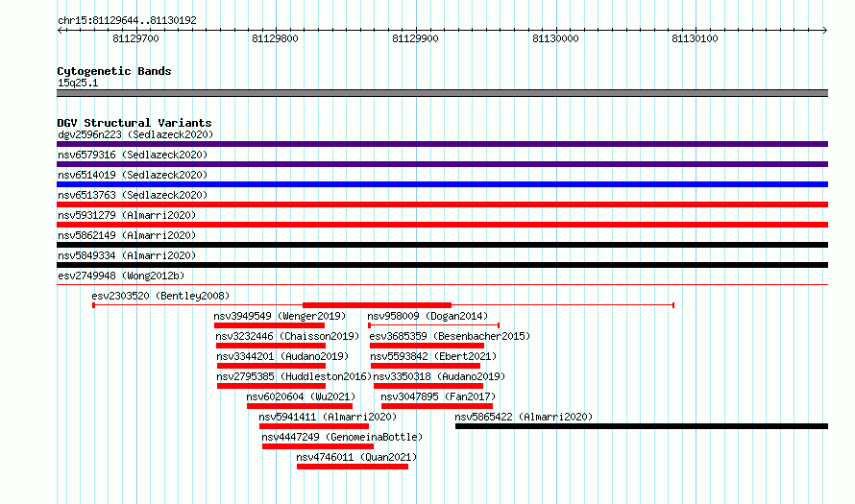Screen dimensions: 855x504
Task: Click the nsv5931279 (Almarri2020) label
Action: point(127,215)
